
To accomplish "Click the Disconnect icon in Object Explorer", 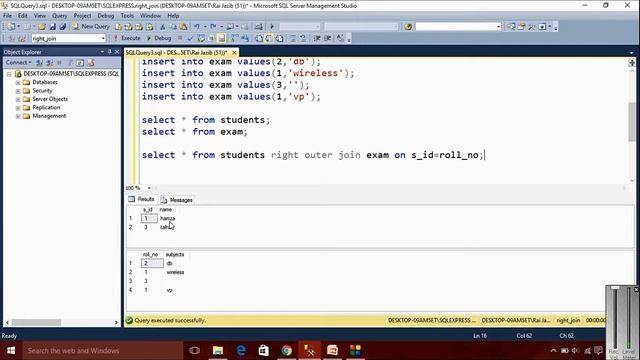I will pos(49,62).
